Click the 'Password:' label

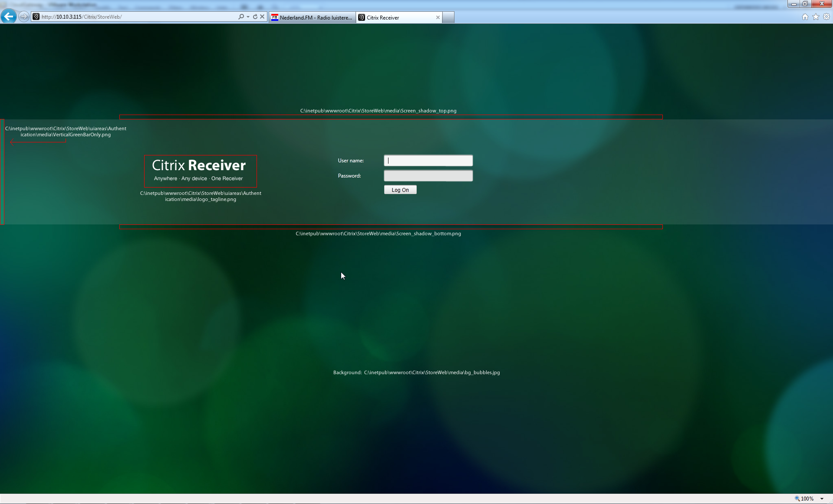[x=349, y=176]
